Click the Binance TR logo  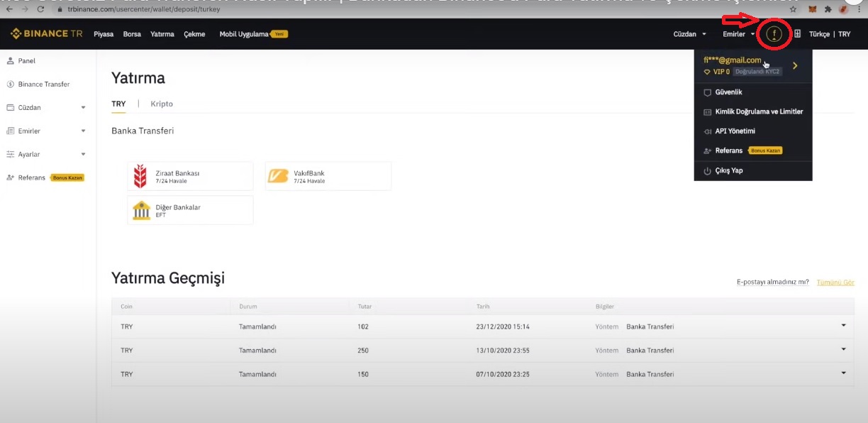click(47, 34)
